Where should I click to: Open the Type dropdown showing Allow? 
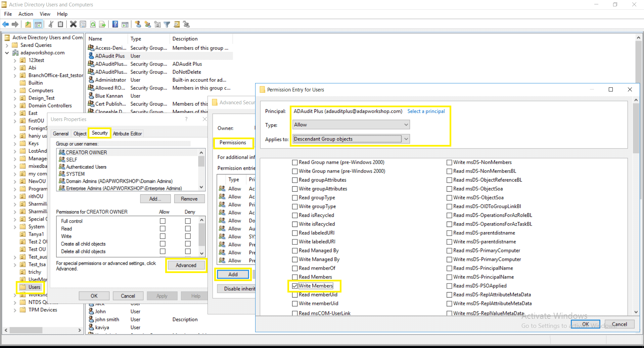(x=406, y=124)
